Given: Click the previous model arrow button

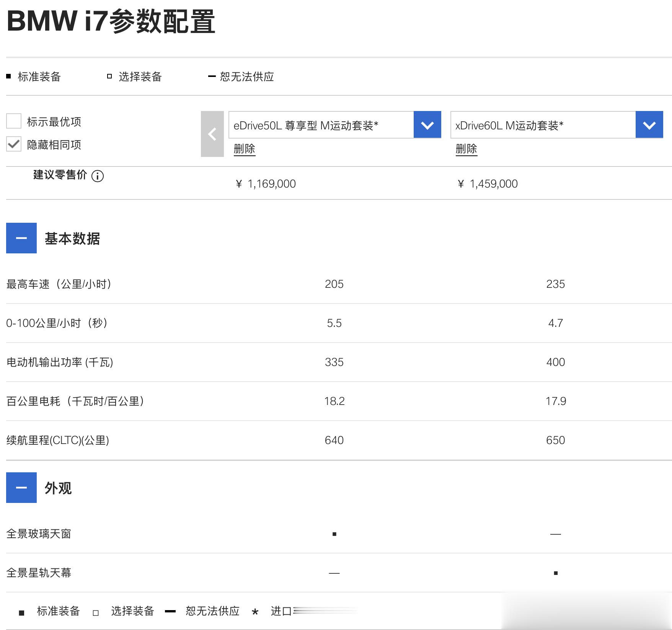Looking at the screenshot, I should point(212,134).
